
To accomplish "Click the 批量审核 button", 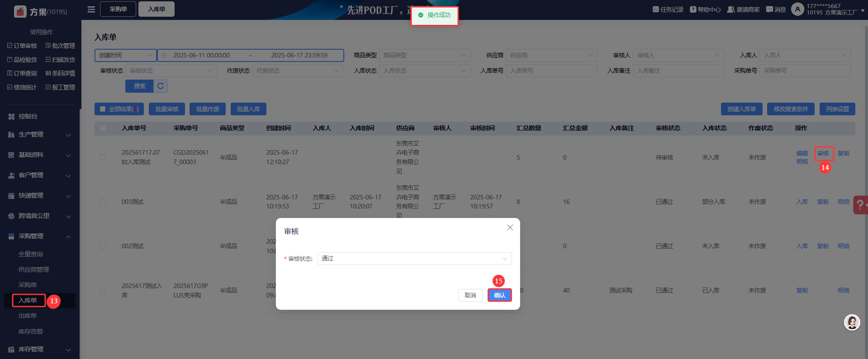I will click(167, 109).
